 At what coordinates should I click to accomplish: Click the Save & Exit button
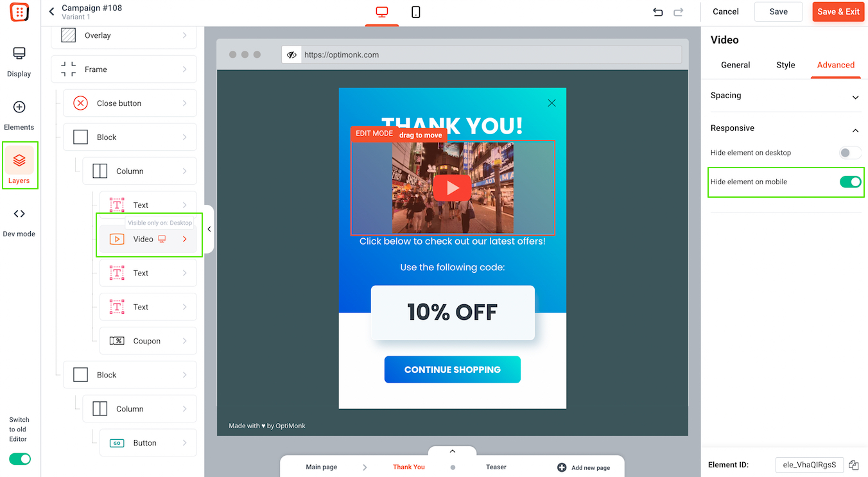pos(838,12)
